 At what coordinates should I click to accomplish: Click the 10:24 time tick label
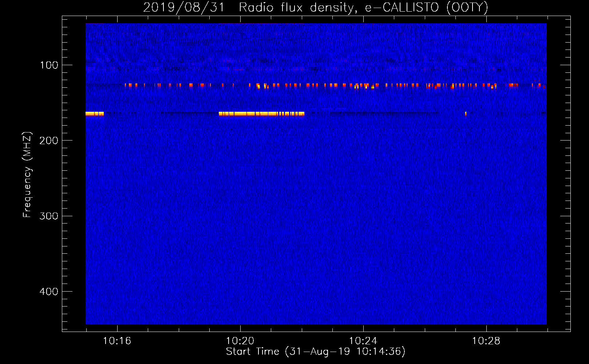click(363, 341)
